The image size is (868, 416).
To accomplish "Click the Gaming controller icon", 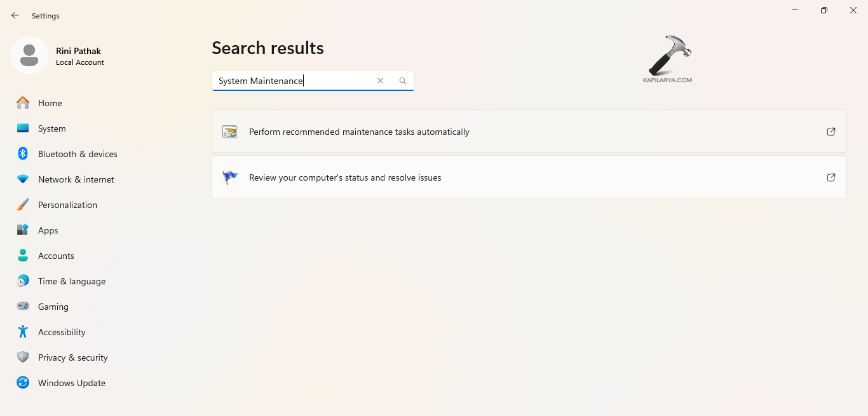I will [x=23, y=307].
